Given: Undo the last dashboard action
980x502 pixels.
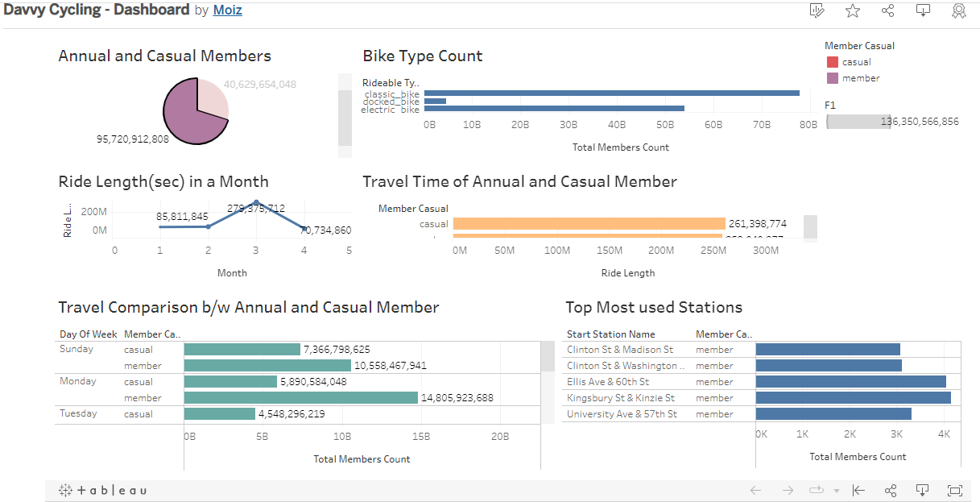Looking at the screenshot, I should [x=755, y=490].
